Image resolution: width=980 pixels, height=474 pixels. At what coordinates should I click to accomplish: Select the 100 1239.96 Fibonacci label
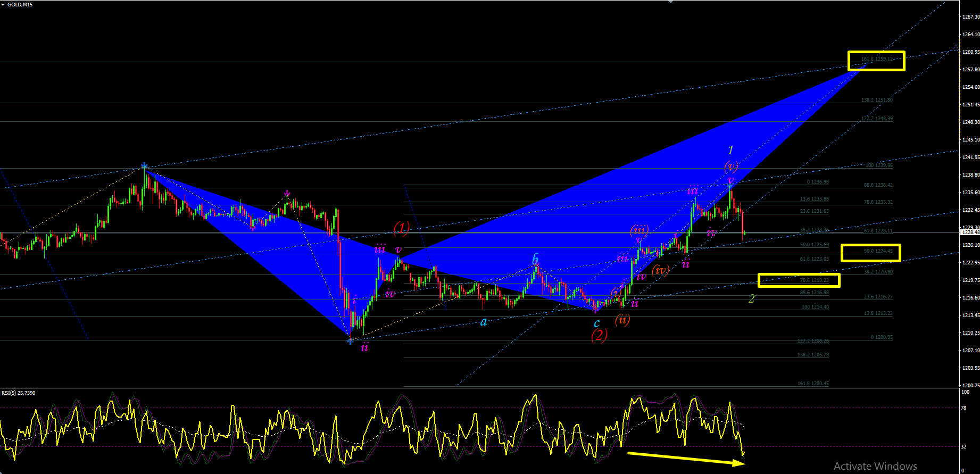879,165
